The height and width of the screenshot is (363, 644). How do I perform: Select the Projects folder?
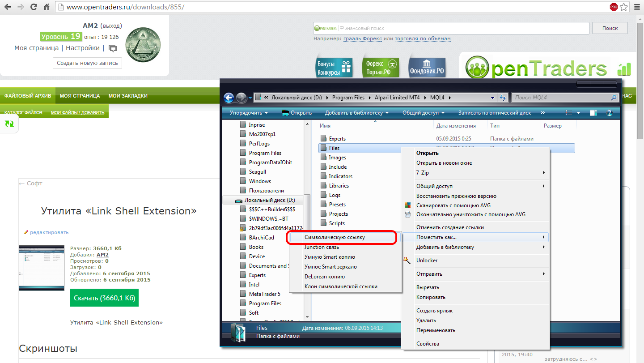[338, 214]
